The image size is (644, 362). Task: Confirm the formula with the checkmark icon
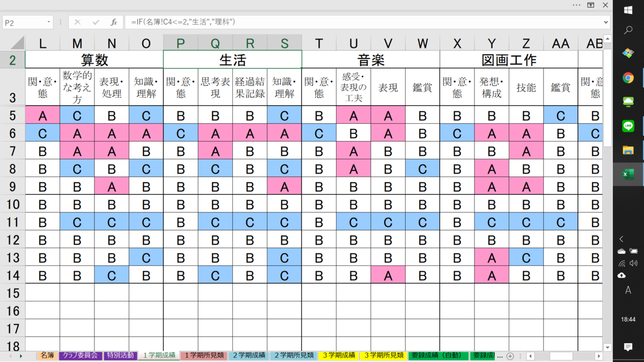pos(96,23)
